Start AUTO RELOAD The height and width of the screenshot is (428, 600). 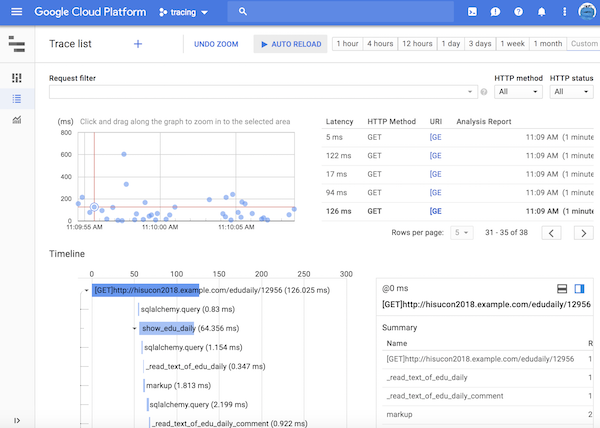coord(290,44)
